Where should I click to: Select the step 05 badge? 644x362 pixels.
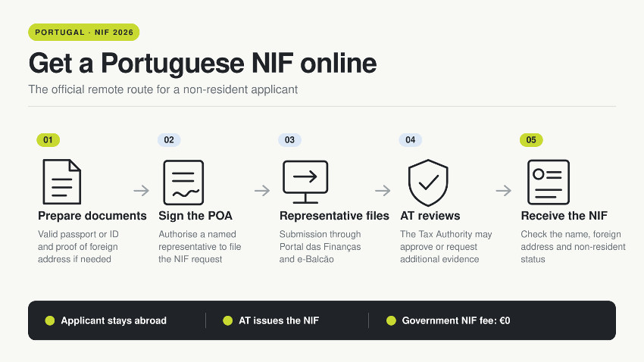click(531, 140)
